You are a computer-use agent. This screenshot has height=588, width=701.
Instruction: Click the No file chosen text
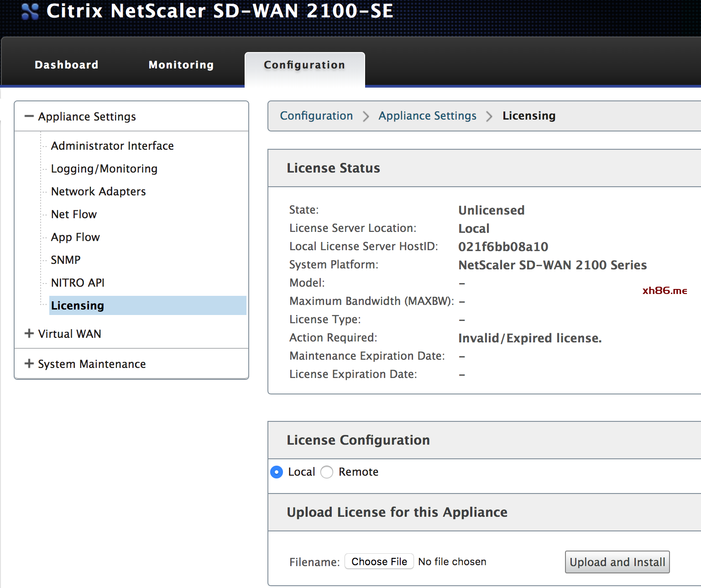pyautogui.click(x=452, y=562)
